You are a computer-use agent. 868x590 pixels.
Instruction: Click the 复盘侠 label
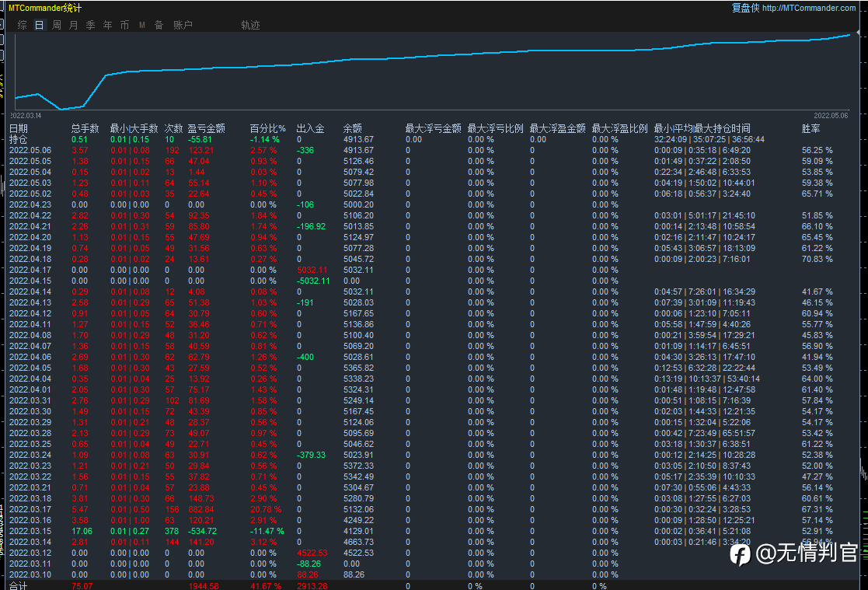pos(745,8)
